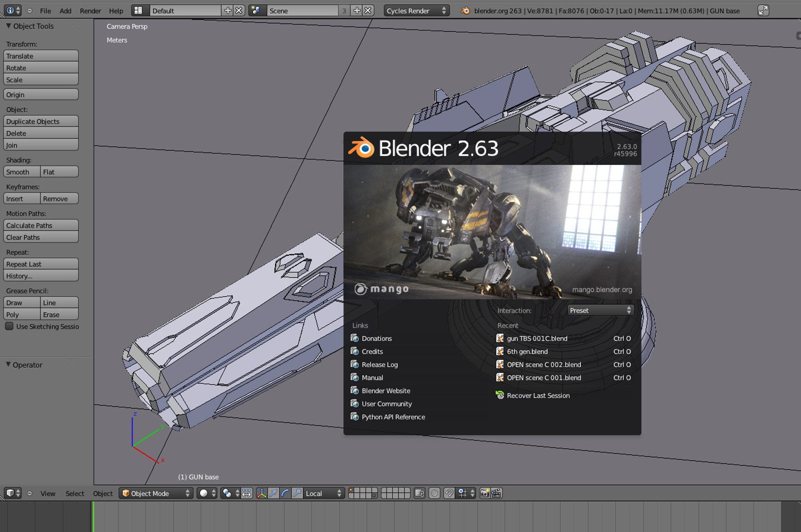Click the Repeat Last button
Screen dimensions: 801x532
(x=41, y=264)
